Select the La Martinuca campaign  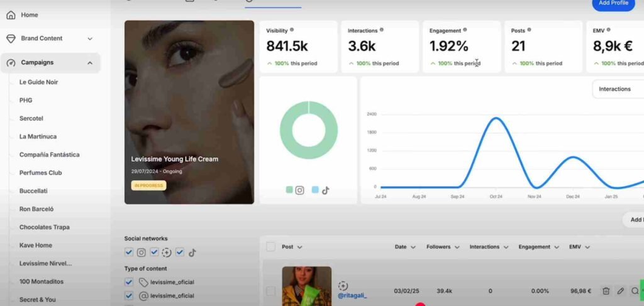38,136
